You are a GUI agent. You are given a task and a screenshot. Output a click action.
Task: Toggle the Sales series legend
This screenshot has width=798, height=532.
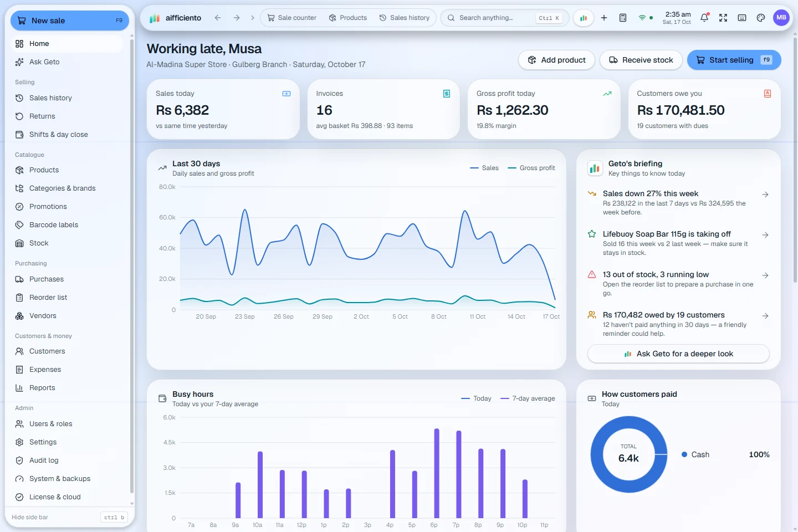pos(484,168)
